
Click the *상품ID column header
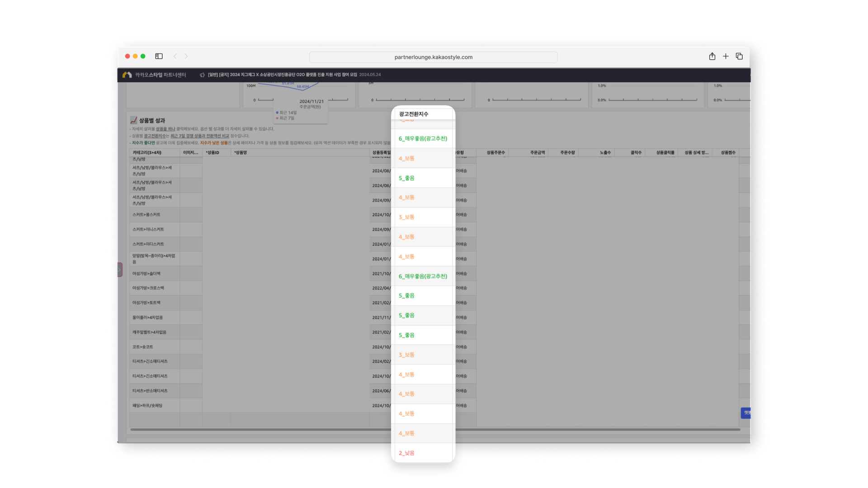tap(217, 153)
